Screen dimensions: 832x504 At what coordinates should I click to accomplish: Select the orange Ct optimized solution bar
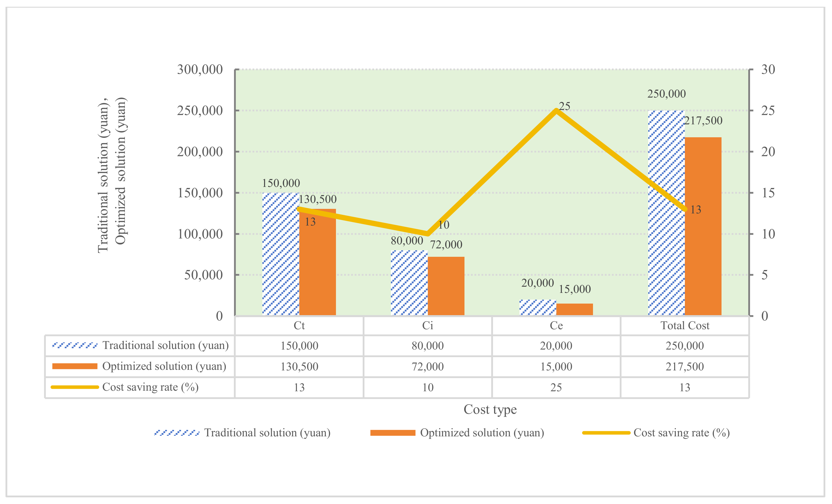click(x=317, y=262)
